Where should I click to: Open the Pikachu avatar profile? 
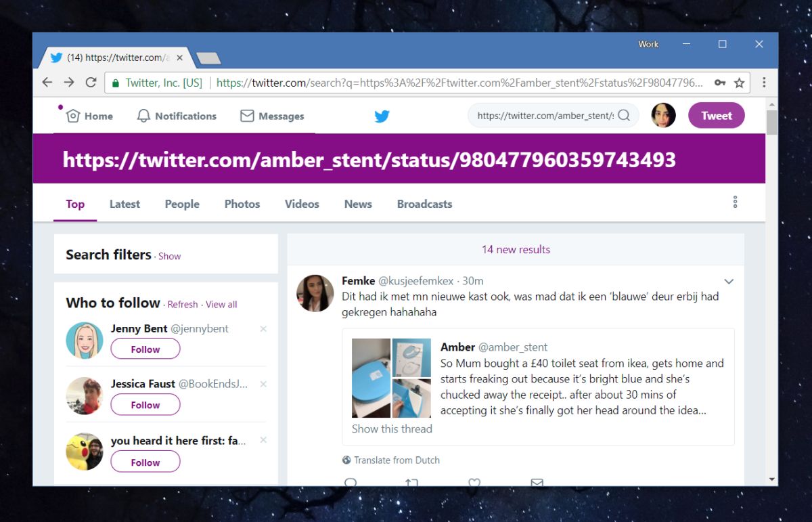pos(85,452)
